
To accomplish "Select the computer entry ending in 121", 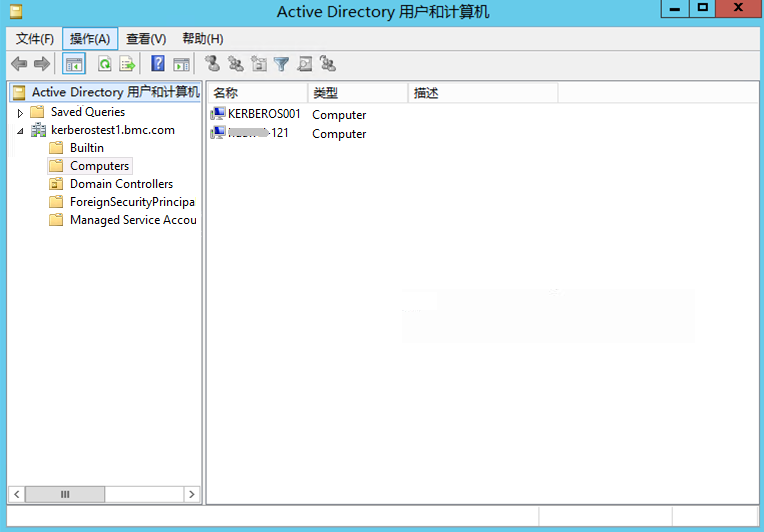I will tap(258, 133).
